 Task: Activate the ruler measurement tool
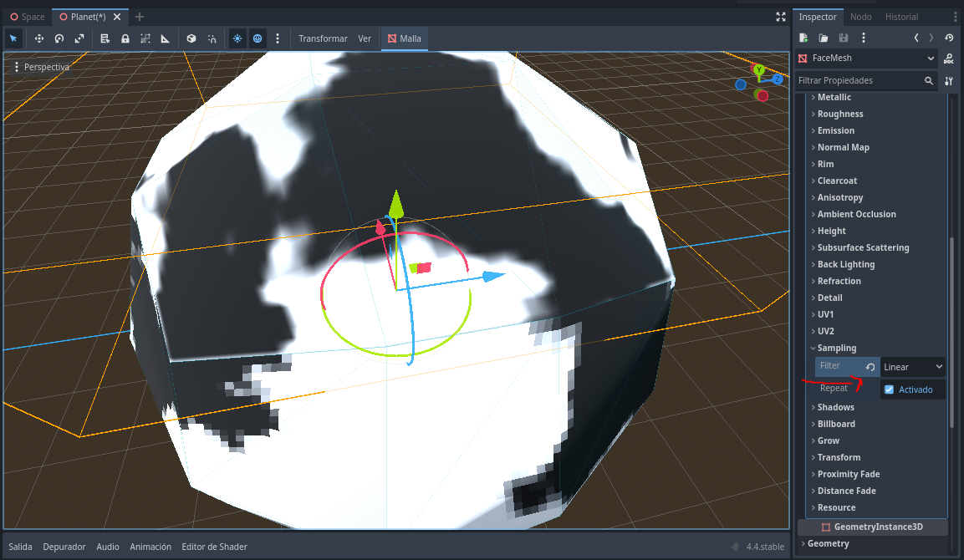click(x=166, y=38)
